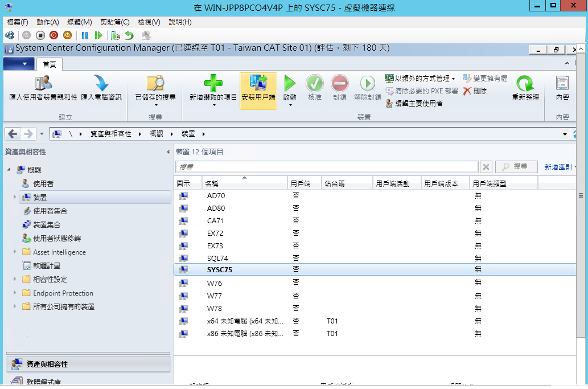Click 匯入使用者裝置親和性 ribbon icon
The height and width of the screenshot is (389, 588).
43,83
